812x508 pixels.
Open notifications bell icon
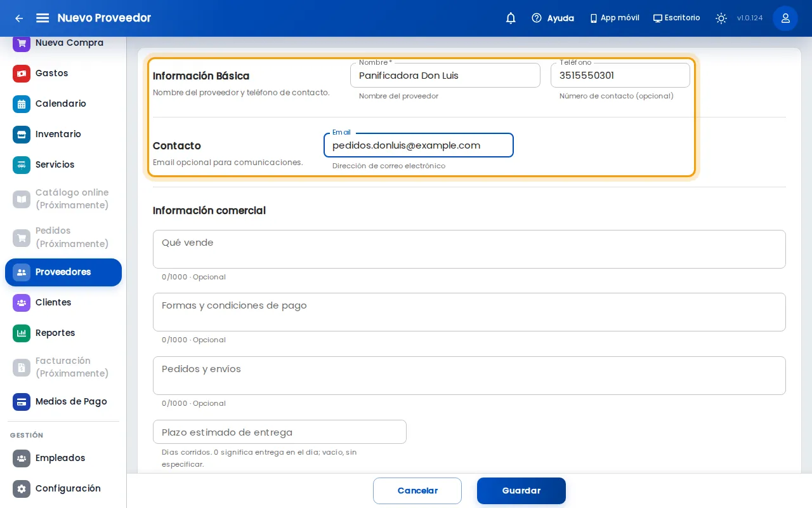click(x=511, y=18)
